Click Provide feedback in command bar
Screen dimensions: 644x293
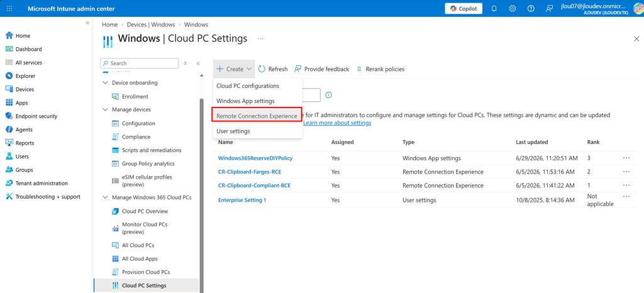[x=321, y=69]
